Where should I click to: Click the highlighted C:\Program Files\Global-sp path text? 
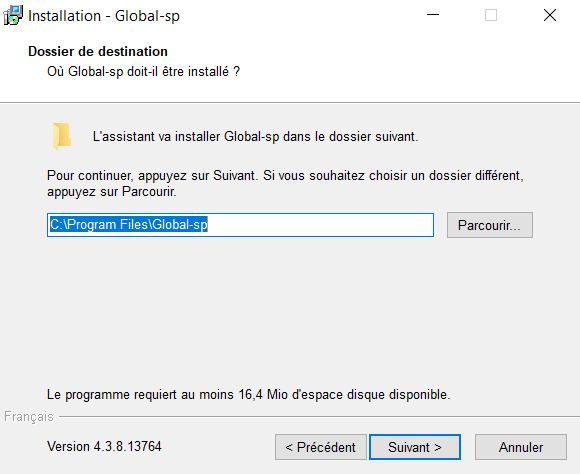[128, 225]
